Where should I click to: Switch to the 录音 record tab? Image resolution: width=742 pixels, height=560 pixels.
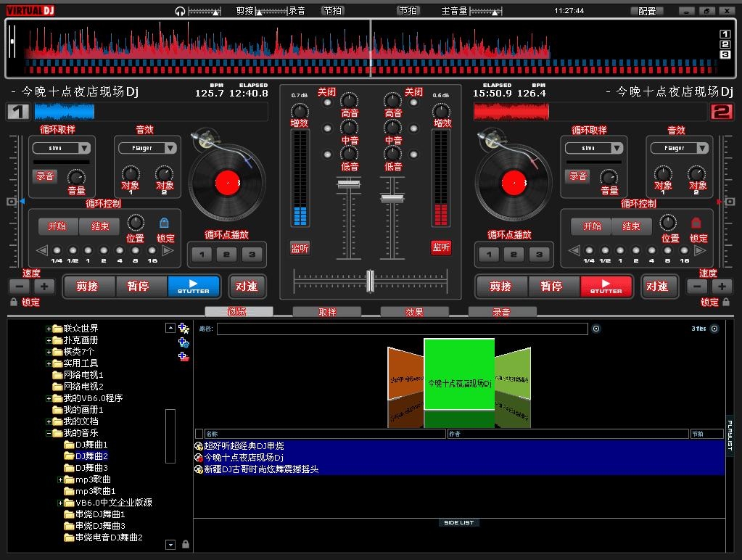[x=502, y=312]
